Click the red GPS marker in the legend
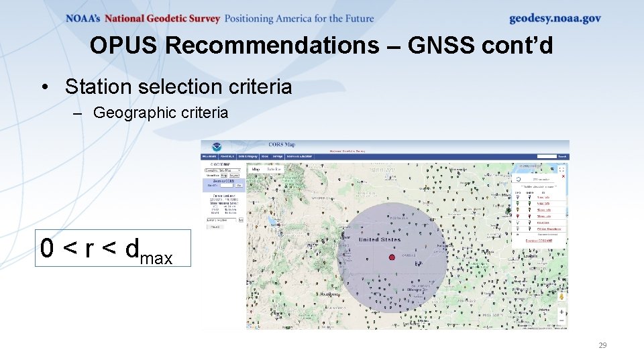 click(517, 217)
